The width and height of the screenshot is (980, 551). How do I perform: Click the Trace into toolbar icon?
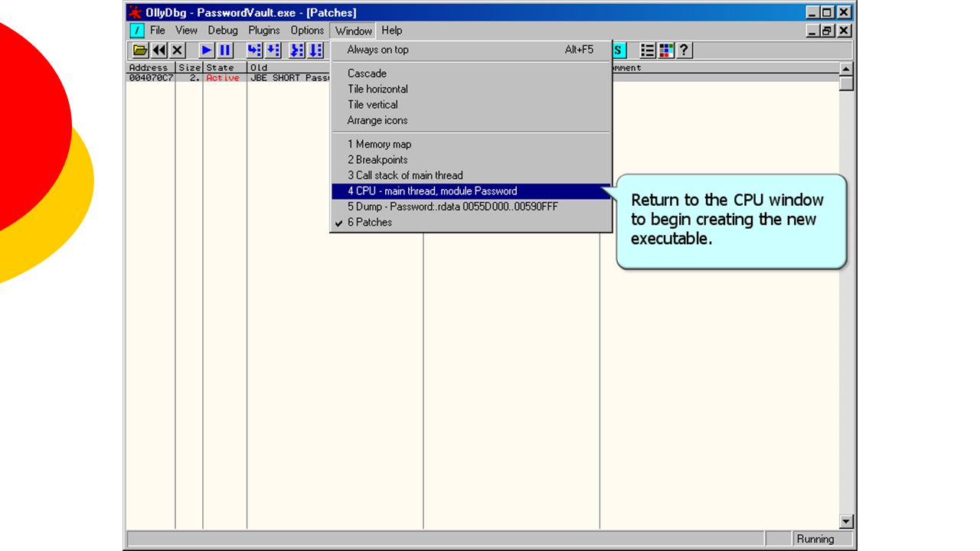point(296,51)
